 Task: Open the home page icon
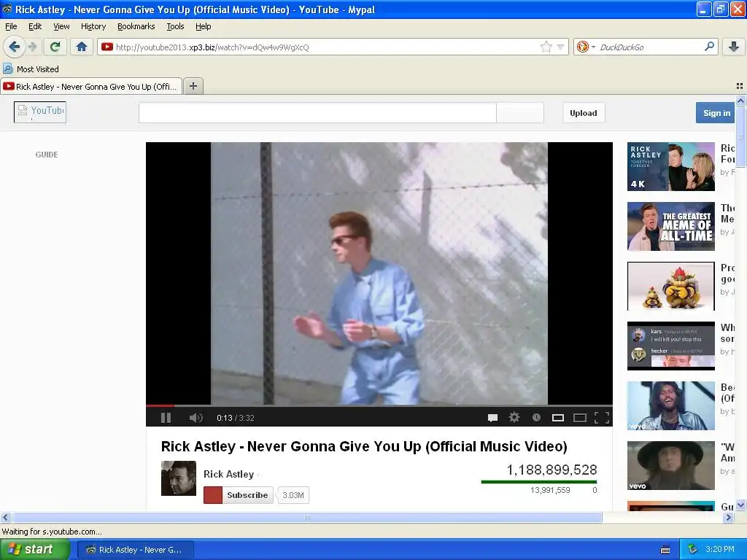point(82,47)
